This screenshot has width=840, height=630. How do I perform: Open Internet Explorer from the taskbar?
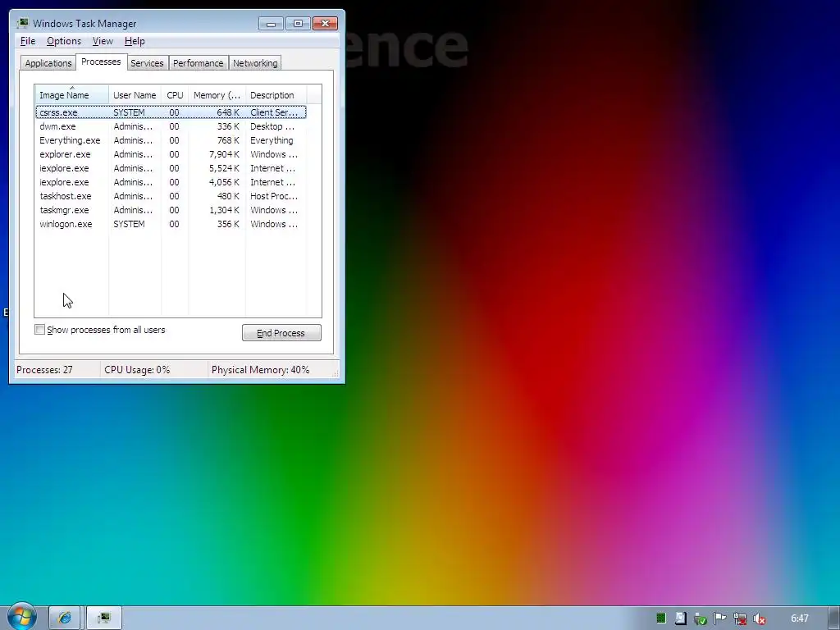pos(64,619)
